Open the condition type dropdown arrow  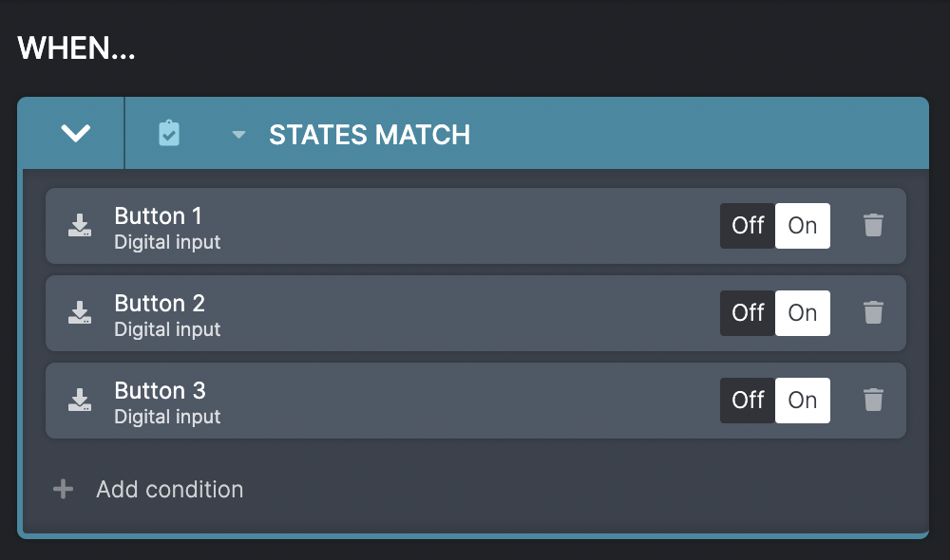(x=238, y=135)
